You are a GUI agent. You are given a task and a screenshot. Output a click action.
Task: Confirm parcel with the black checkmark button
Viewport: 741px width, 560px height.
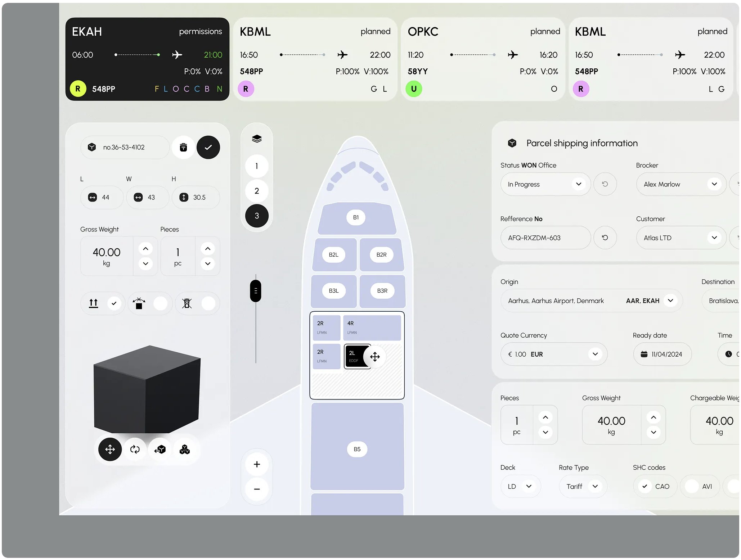pos(208,147)
